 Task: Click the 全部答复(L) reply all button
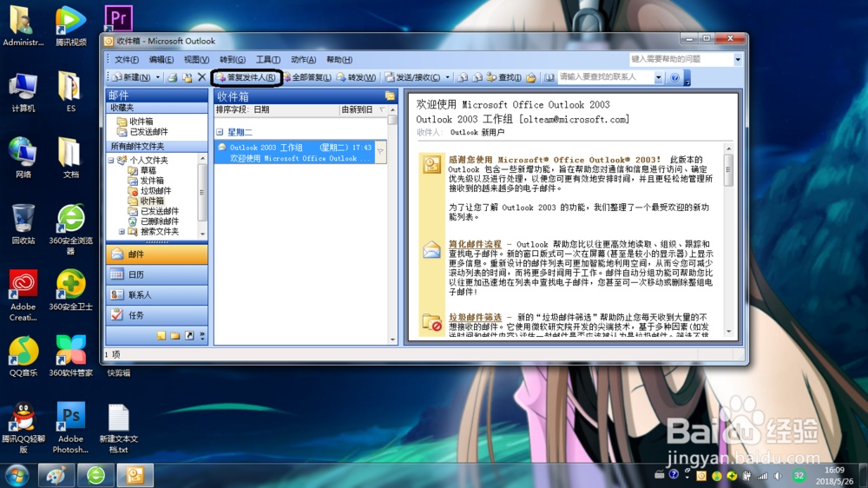(x=307, y=77)
